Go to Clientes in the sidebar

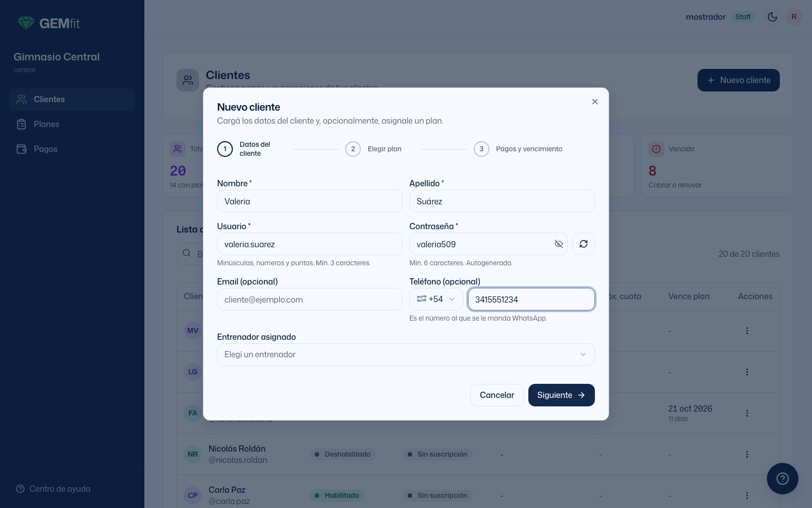(x=72, y=99)
